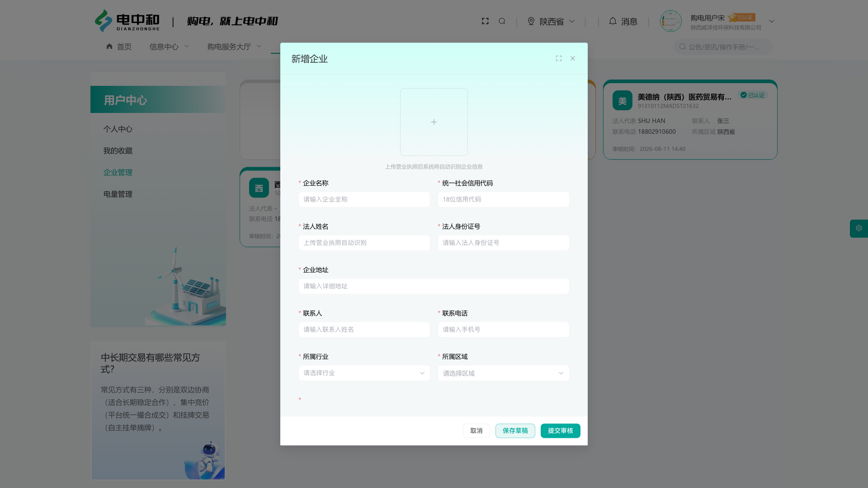Image resolution: width=868 pixels, height=488 pixels.
Task: Open the 所属行业 industry select
Action: tap(364, 373)
